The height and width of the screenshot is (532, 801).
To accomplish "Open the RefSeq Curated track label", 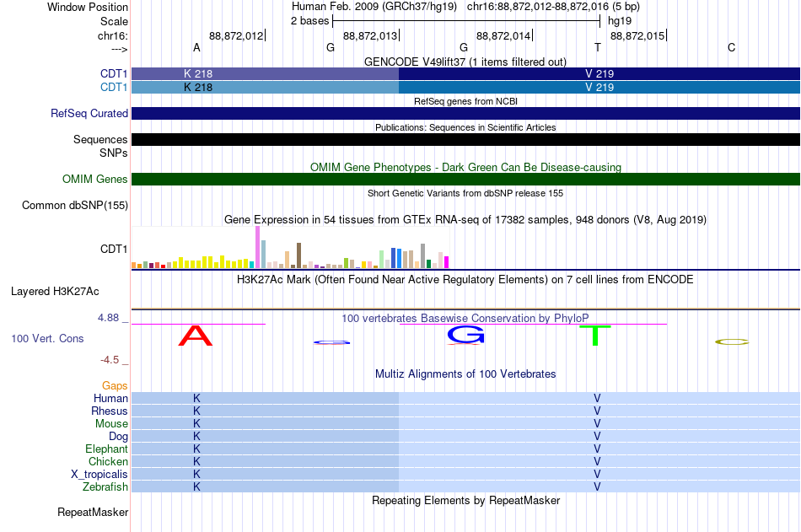I will pyautogui.click(x=89, y=114).
